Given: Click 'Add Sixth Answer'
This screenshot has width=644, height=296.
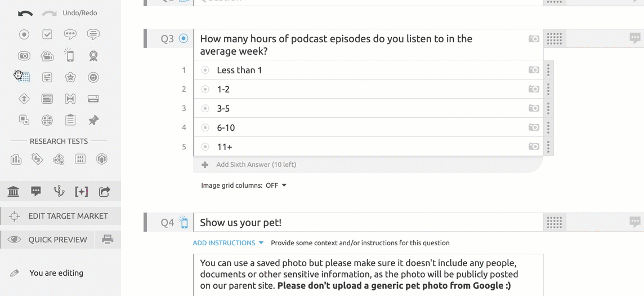Looking at the screenshot, I should coord(256,165).
